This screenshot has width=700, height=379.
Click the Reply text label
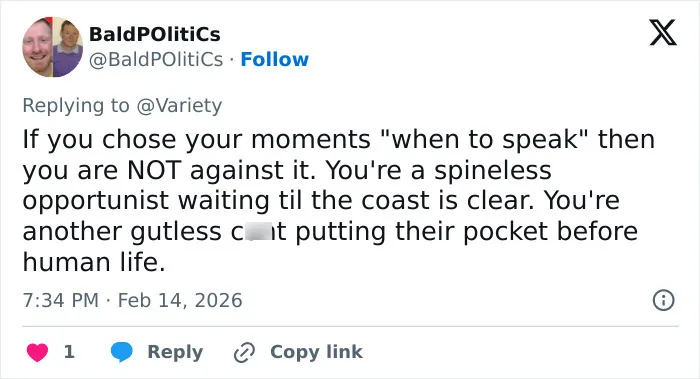175,352
